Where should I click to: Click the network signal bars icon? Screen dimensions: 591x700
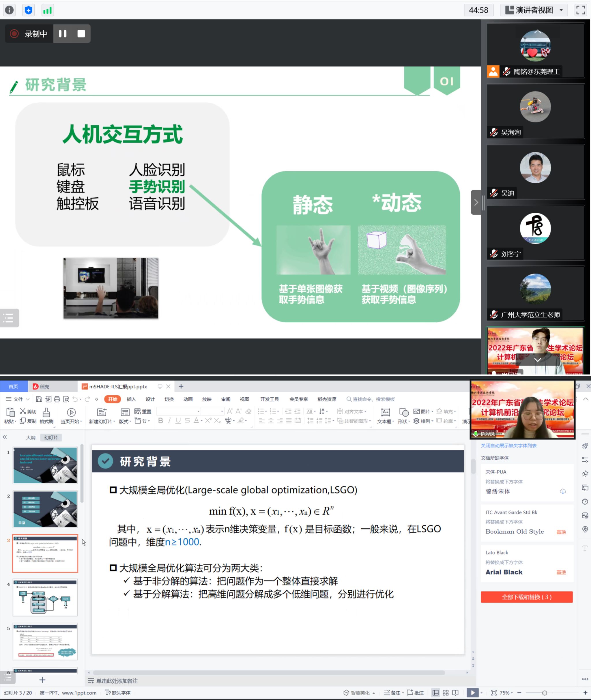pyautogui.click(x=47, y=10)
